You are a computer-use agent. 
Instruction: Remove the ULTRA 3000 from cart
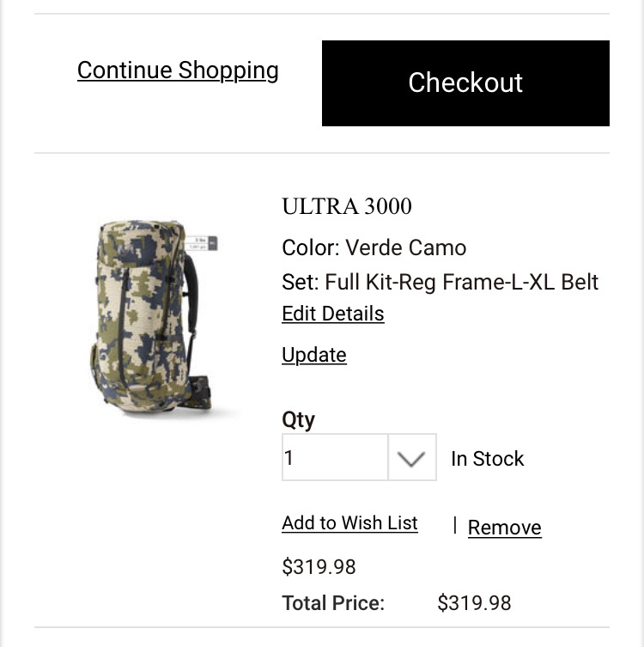click(505, 528)
